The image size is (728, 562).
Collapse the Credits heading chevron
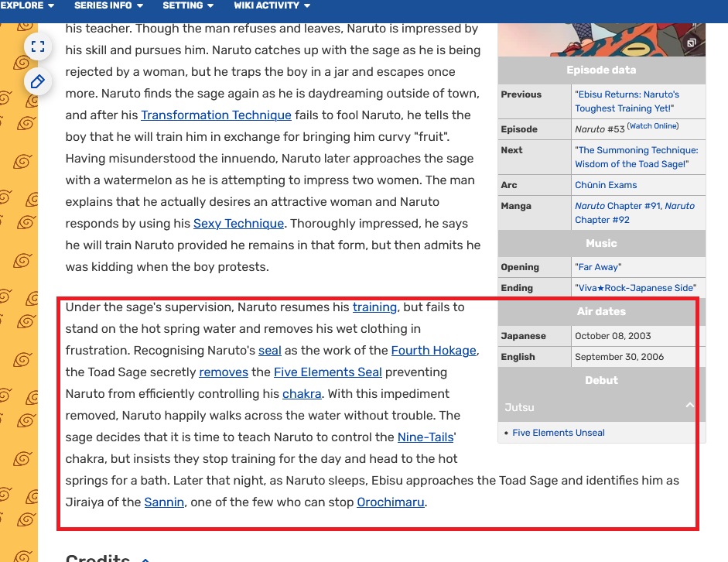click(x=145, y=559)
